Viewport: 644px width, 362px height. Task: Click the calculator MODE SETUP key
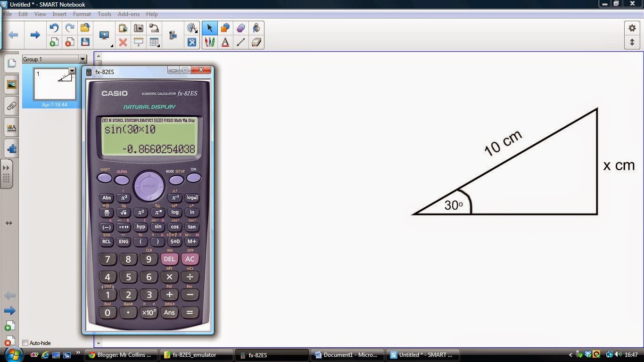(x=176, y=180)
